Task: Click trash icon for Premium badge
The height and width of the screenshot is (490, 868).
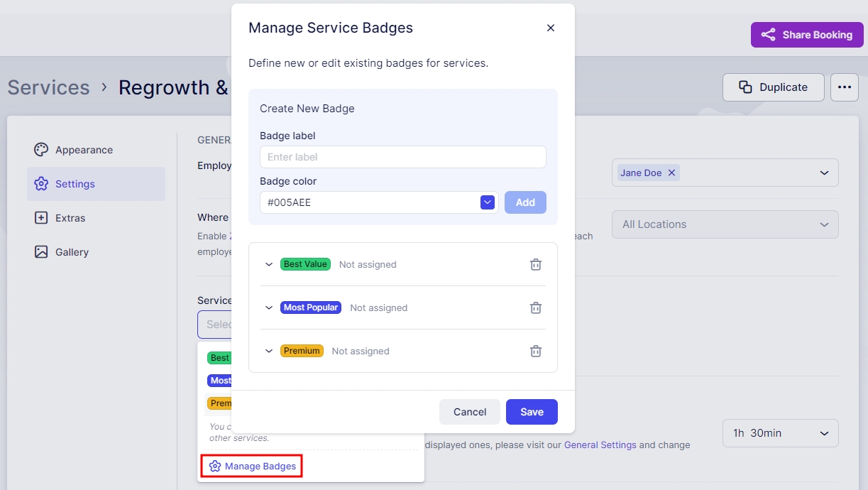Action: point(536,352)
